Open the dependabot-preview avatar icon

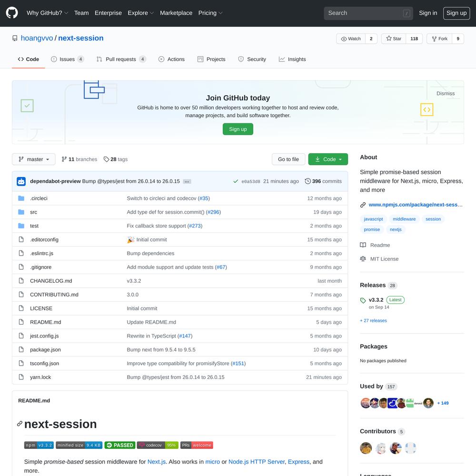pyautogui.click(x=21, y=181)
